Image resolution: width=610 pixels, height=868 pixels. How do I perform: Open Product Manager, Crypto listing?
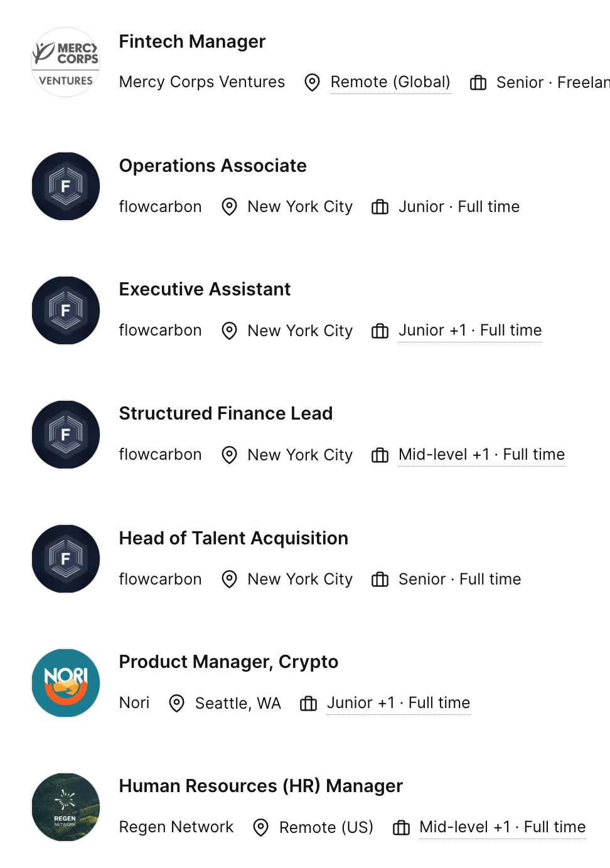coord(228,662)
